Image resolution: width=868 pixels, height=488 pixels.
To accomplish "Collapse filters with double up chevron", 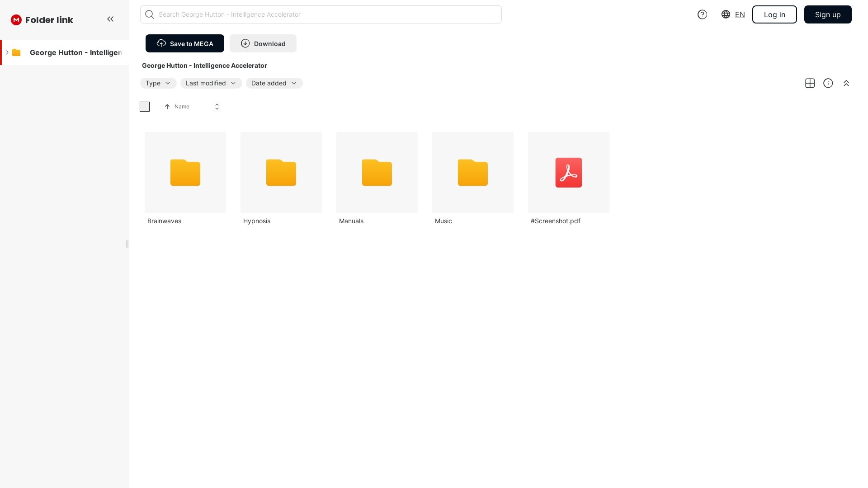I will 846,83.
